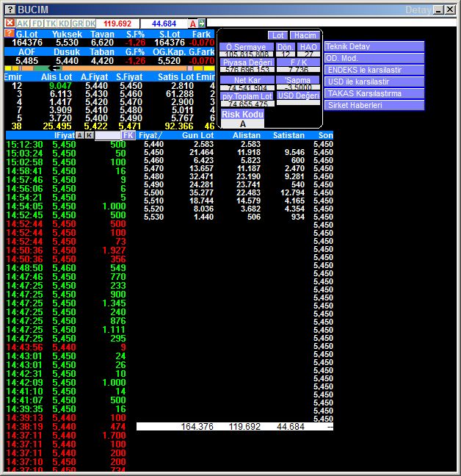
Task: Click the FK button
Action: [x=128, y=135]
